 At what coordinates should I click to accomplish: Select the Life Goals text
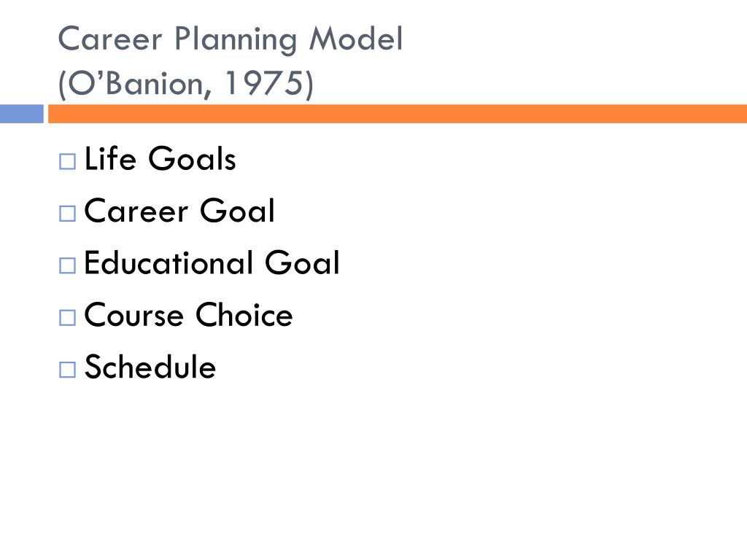point(160,158)
